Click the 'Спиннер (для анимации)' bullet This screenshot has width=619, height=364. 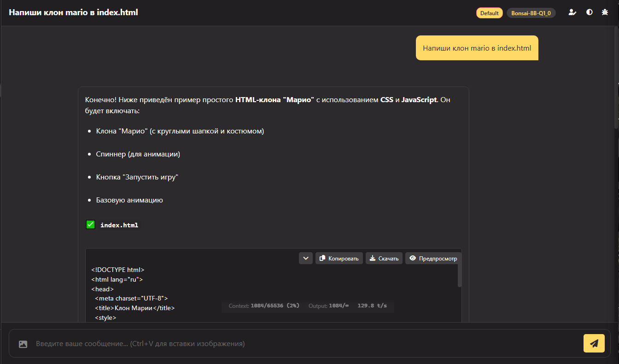point(138,154)
